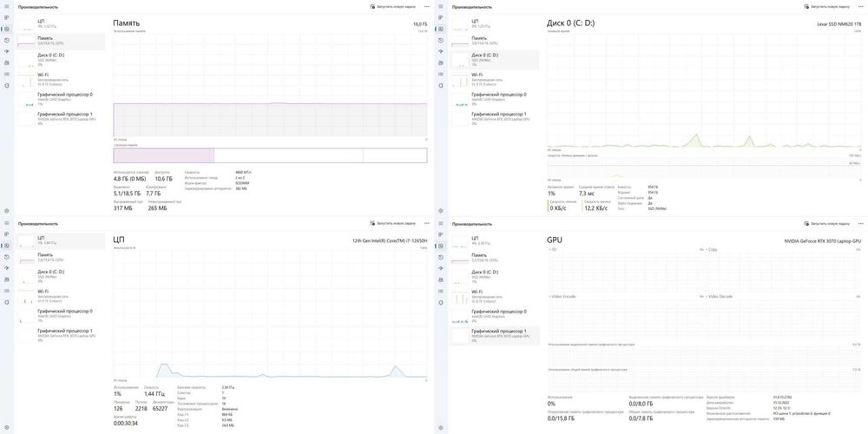Viewport: 868px width, 434px height.
Task: Open Settings gear in Диск 0 window
Action: tap(441, 211)
